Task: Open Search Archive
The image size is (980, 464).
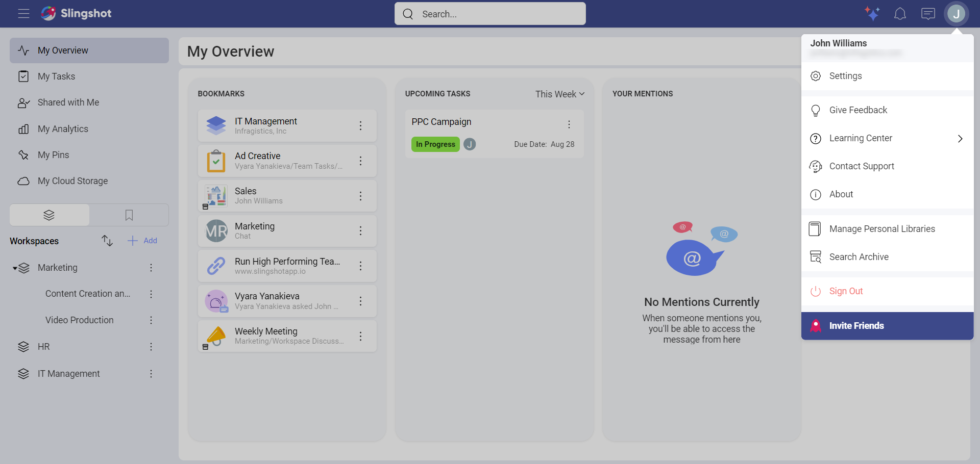Action: tap(887, 257)
